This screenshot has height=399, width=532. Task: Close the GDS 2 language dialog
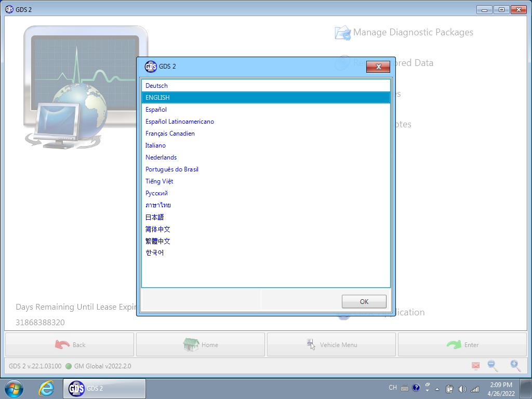click(378, 66)
